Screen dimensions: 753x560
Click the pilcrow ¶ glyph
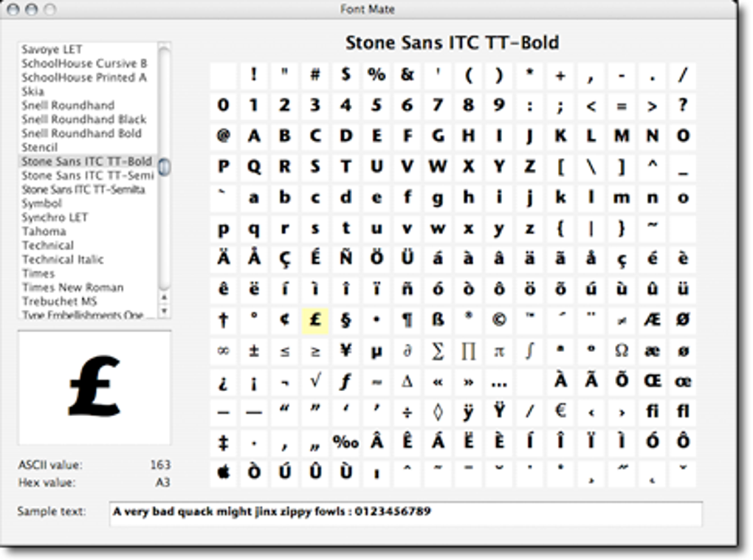point(406,320)
